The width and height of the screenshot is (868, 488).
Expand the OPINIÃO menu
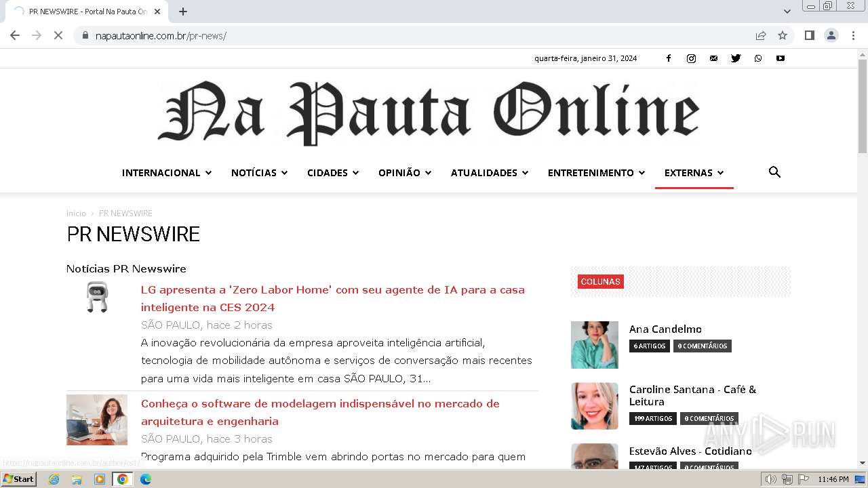(x=405, y=173)
